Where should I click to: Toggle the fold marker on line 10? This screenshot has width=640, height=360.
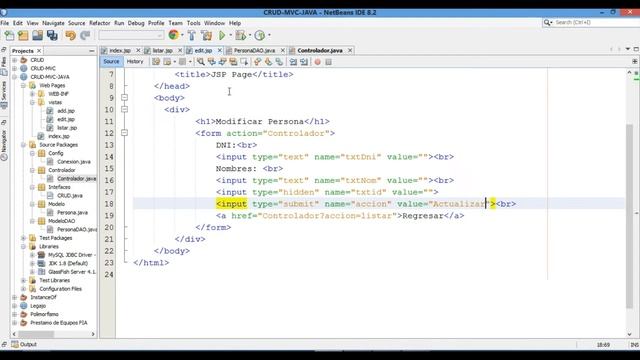(124, 109)
